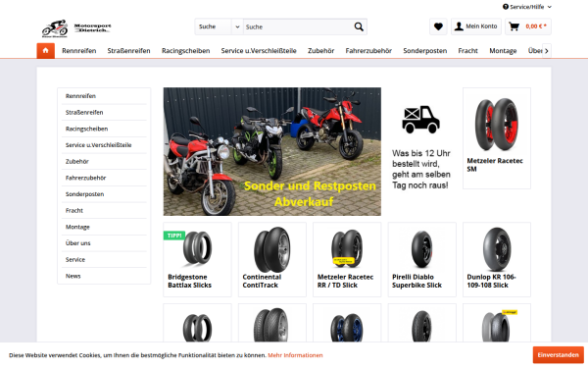The width and height of the screenshot is (588, 368).
Task: Open the Rennreifen top menu item
Action: 79,51
